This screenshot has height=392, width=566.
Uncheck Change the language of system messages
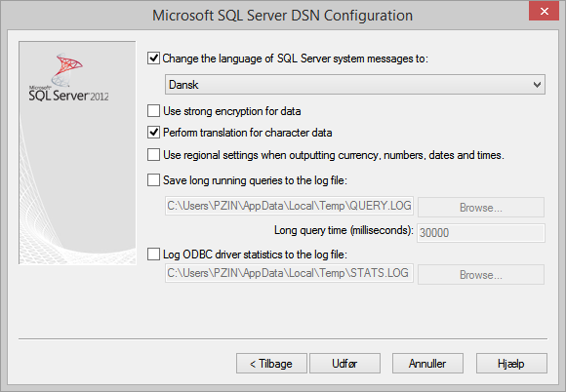click(153, 59)
